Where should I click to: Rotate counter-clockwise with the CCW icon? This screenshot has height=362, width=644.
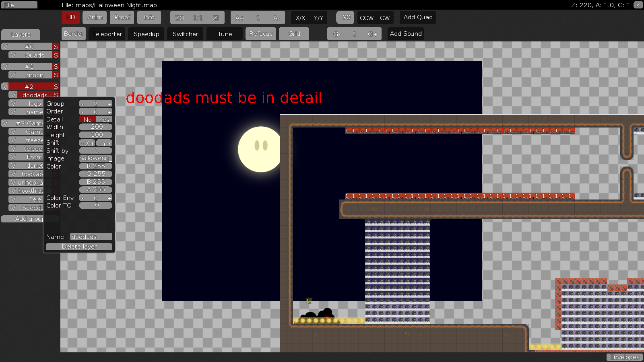click(x=366, y=18)
